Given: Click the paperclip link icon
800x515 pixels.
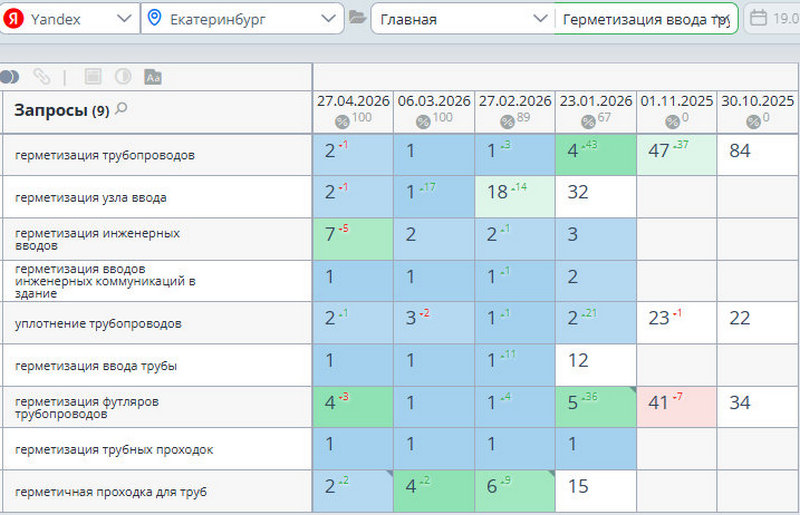Looking at the screenshot, I should pyautogui.click(x=42, y=77).
